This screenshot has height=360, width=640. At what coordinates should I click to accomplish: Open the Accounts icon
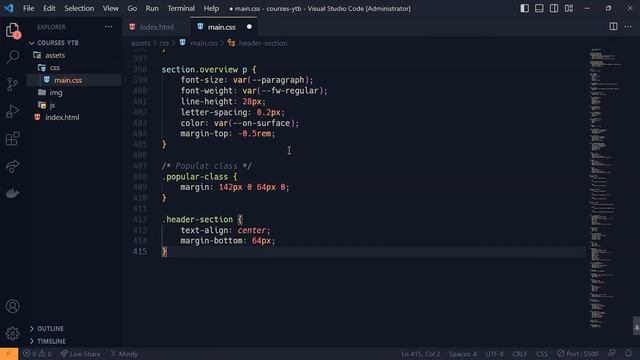13,306
